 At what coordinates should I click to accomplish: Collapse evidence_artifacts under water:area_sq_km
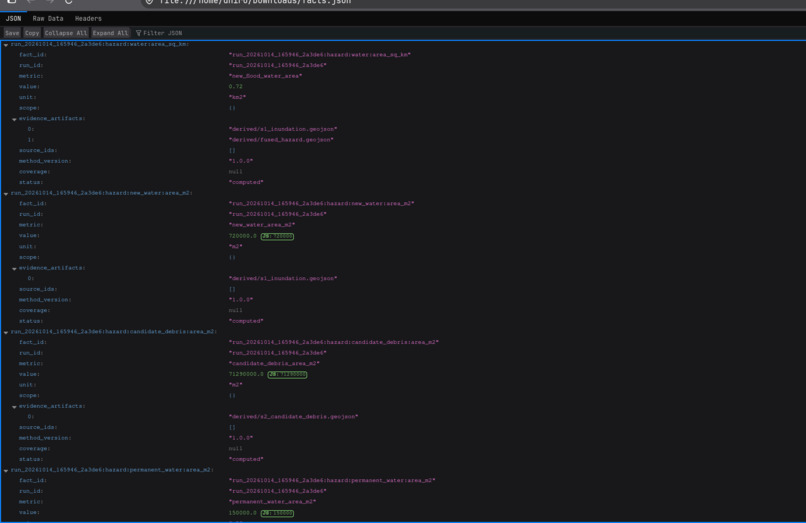tap(14, 119)
